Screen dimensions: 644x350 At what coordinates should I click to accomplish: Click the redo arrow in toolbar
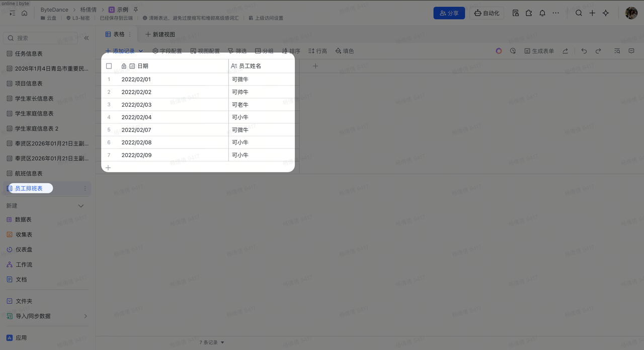[598, 51]
